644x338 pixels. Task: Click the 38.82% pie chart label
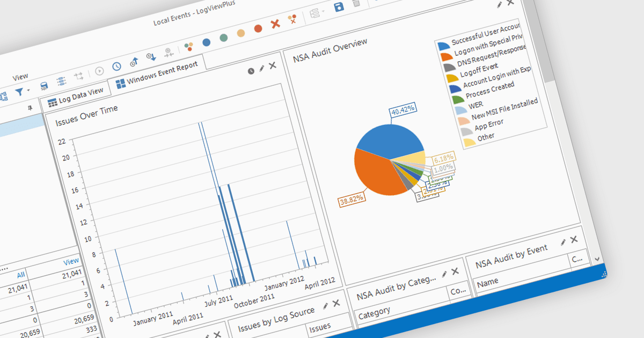(352, 200)
